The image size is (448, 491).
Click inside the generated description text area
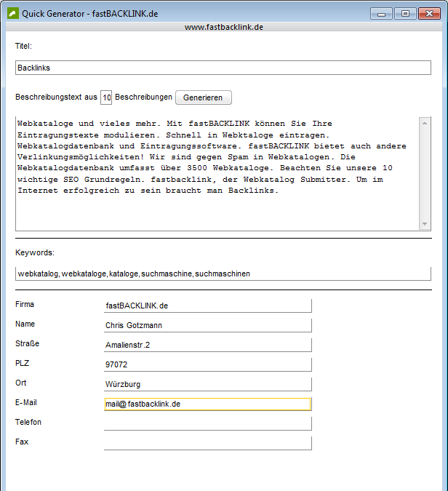[x=217, y=174]
